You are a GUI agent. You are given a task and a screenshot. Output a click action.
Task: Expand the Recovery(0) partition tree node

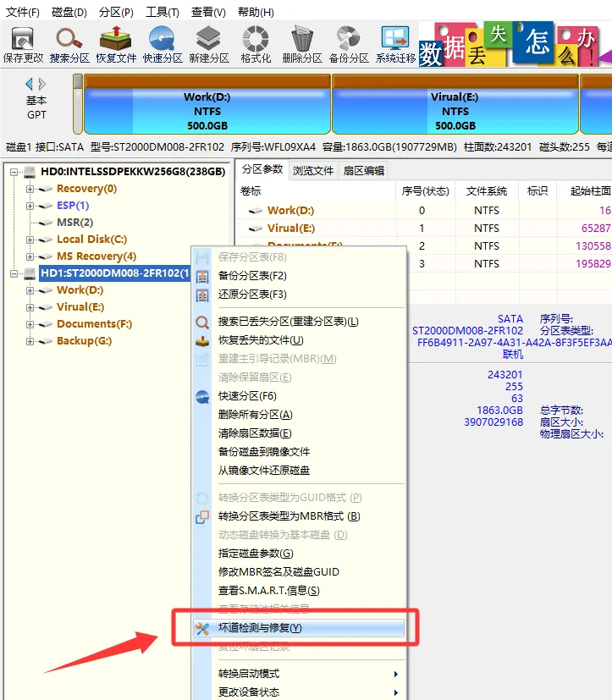30,189
